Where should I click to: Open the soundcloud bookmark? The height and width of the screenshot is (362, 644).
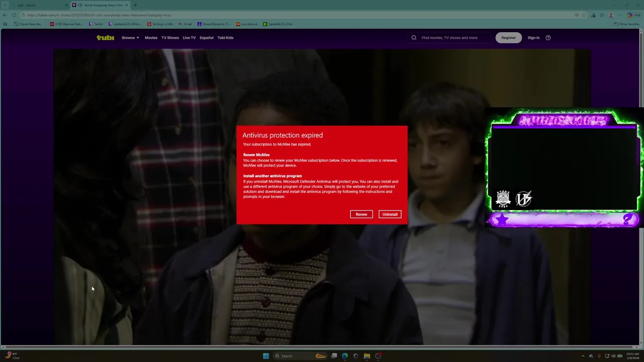click(247, 24)
